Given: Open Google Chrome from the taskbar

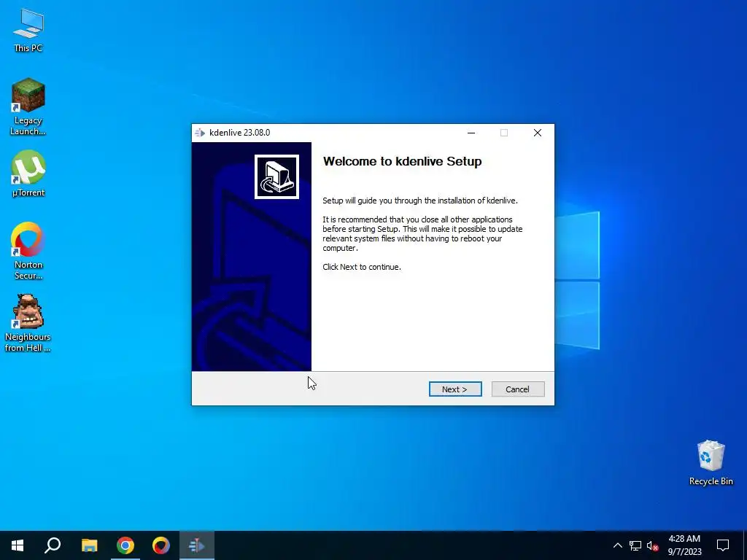Looking at the screenshot, I should pos(125,545).
